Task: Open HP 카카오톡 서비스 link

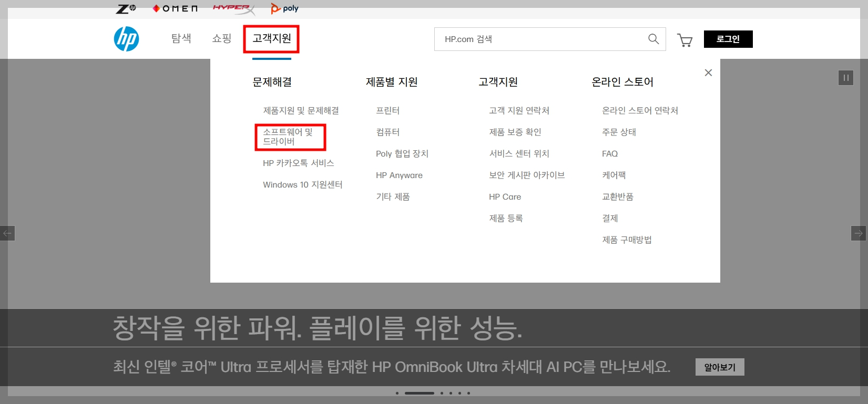Action: (x=299, y=163)
